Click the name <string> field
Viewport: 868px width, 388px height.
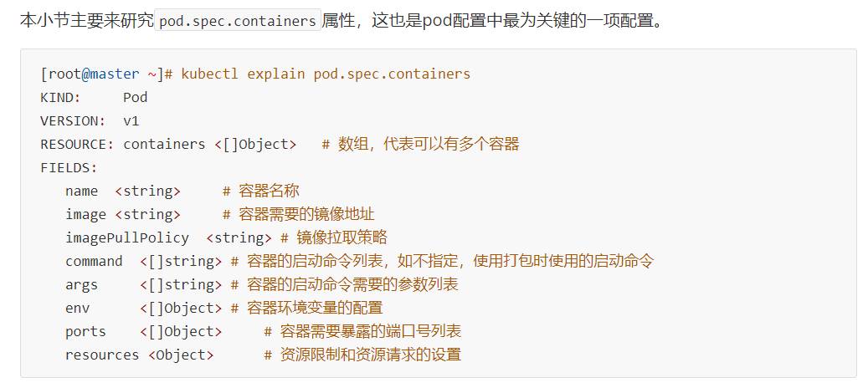point(123,191)
